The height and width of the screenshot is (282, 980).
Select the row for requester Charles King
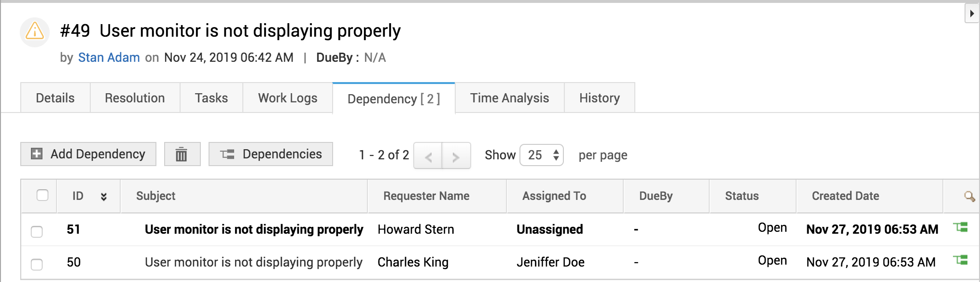[x=413, y=262]
